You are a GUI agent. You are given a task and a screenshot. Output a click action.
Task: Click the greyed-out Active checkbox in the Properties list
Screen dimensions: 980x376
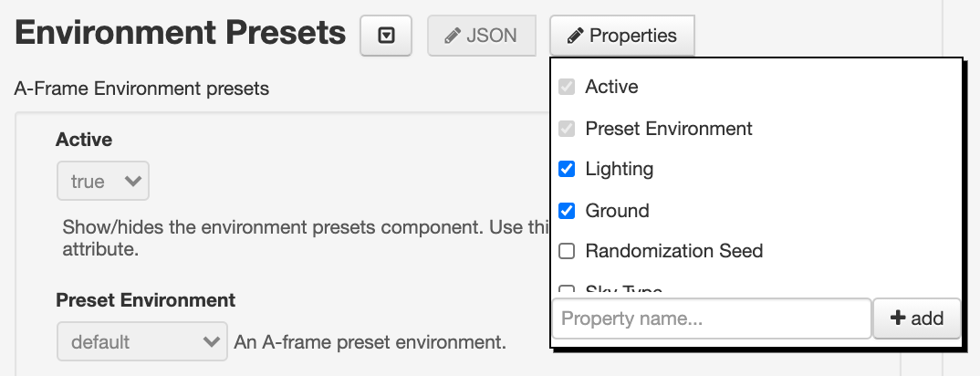[567, 87]
